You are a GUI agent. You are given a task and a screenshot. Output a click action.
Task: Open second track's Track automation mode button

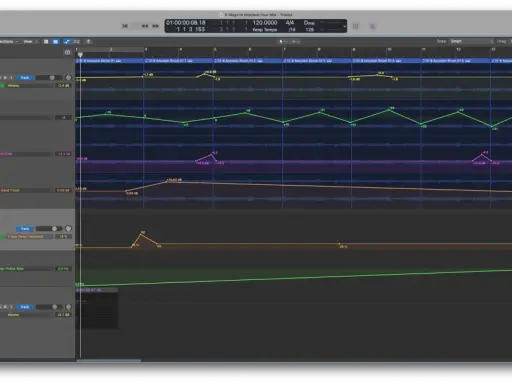[25, 229]
